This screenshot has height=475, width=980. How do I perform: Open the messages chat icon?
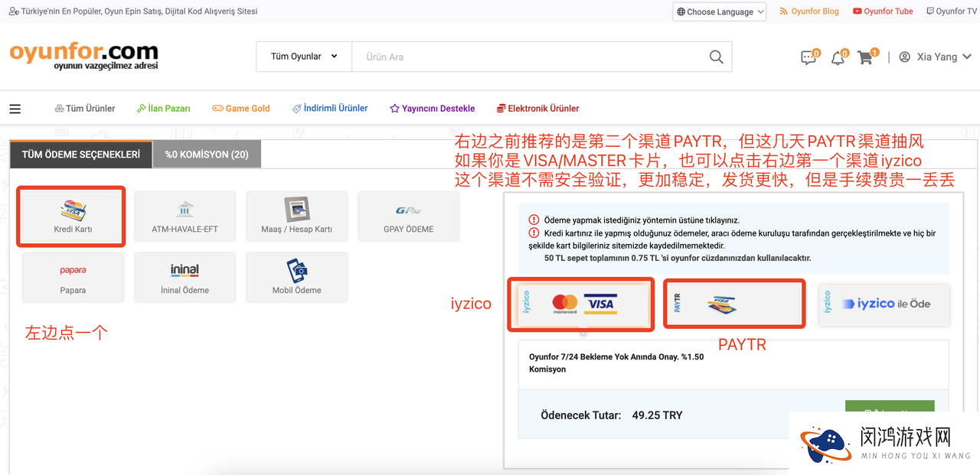pyautogui.click(x=808, y=57)
